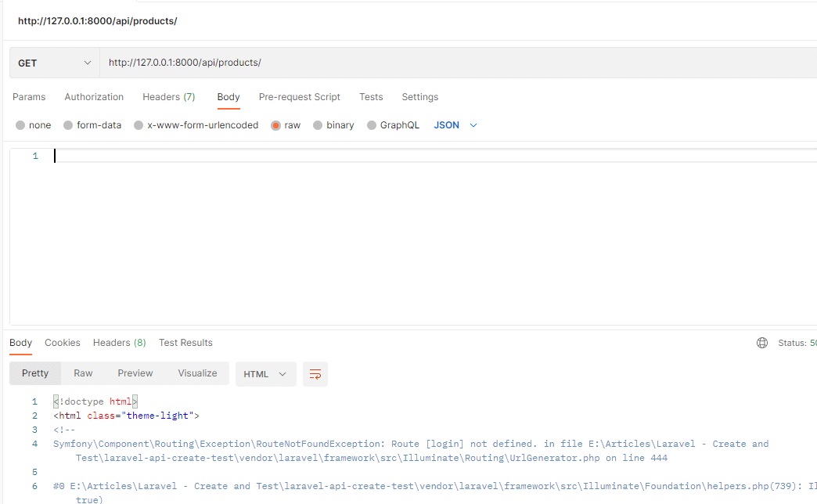
Task: Click the wrap lines icon in response toolbar
Action: click(315, 374)
